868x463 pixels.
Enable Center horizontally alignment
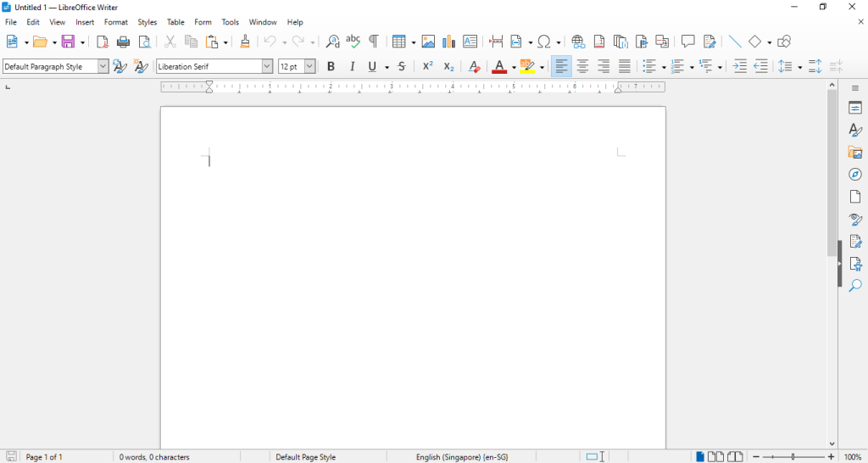click(582, 66)
